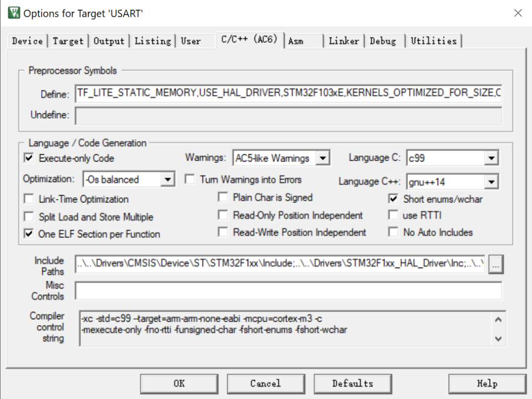The width and height of the screenshot is (532, 399).
Task: Click the Cancel button
Action: 266,384
